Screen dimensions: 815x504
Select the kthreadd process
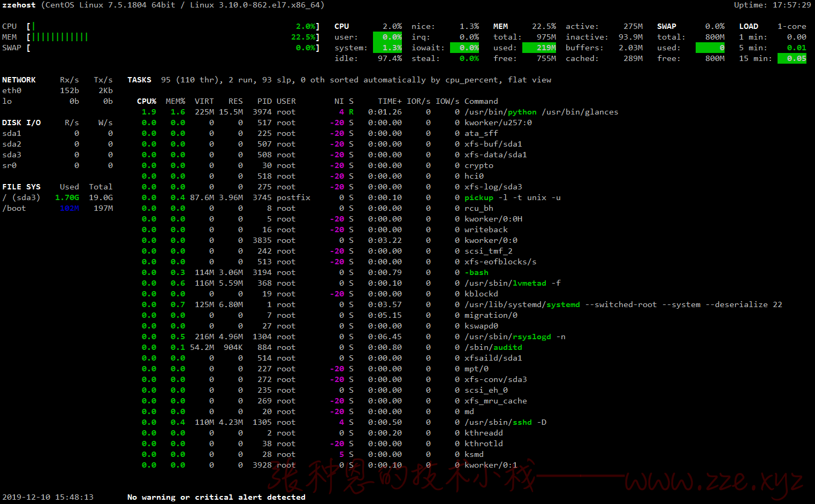pos(322,433)
